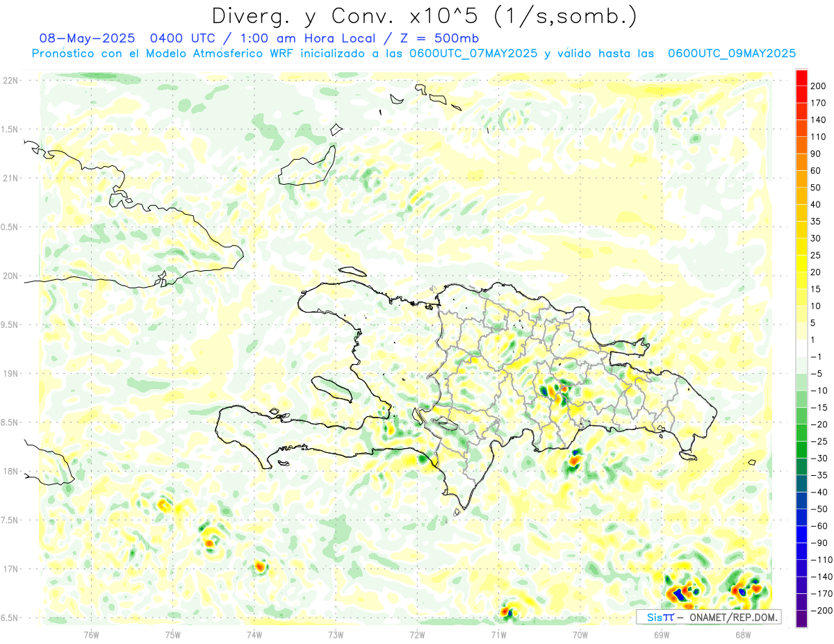The width and height of the screenshot is (834, 644).
Task: Select the '08-May-2025 0400 UTC' date line
Action: point(259,38)
